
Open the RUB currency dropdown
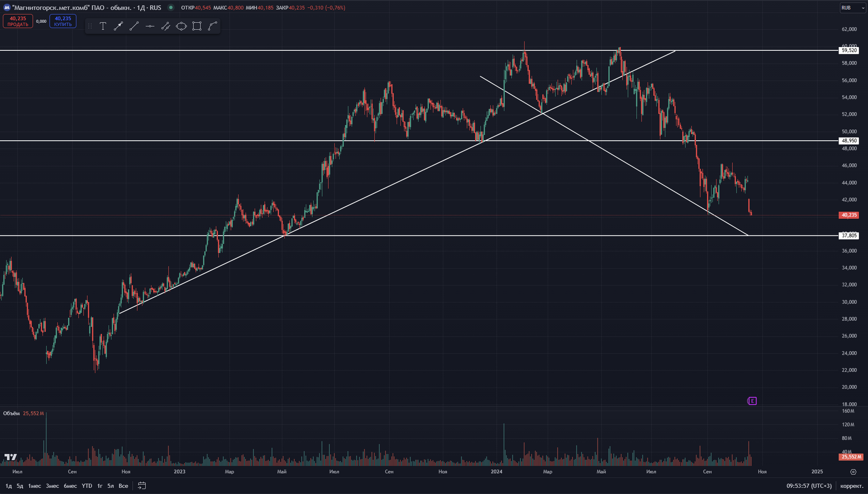pos(853,8)
